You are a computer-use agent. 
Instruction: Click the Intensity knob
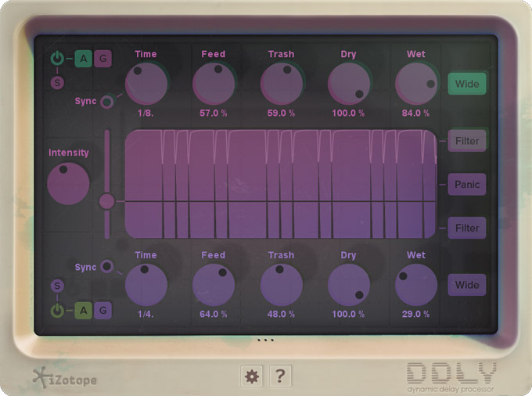(x=68, y=184)
